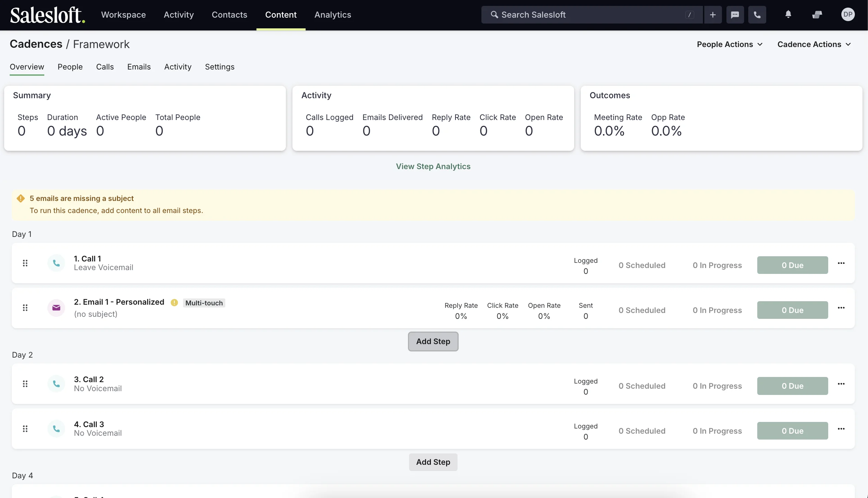This screenshot has width=868, height=498.
Task: Open the chat message icon in header
Action: pos(735,15)
